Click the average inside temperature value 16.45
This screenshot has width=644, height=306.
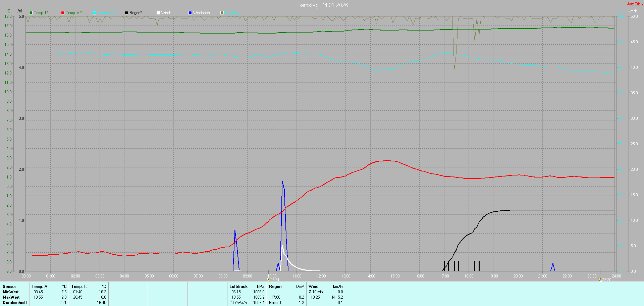point(102,303)
